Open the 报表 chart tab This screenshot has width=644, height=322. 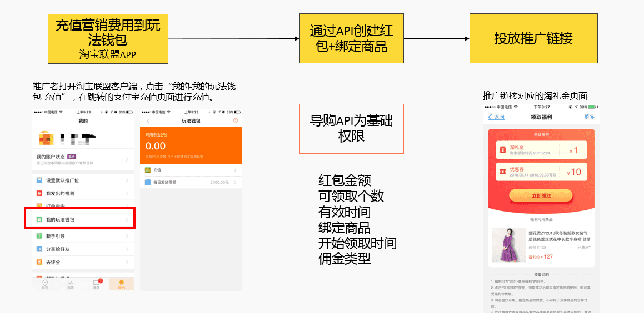point(71,284)
